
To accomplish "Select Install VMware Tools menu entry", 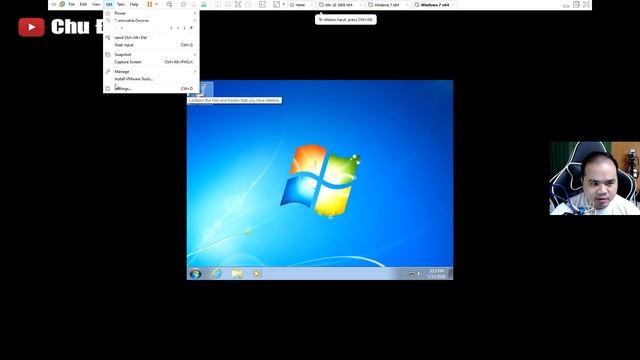I will [151, 79].
